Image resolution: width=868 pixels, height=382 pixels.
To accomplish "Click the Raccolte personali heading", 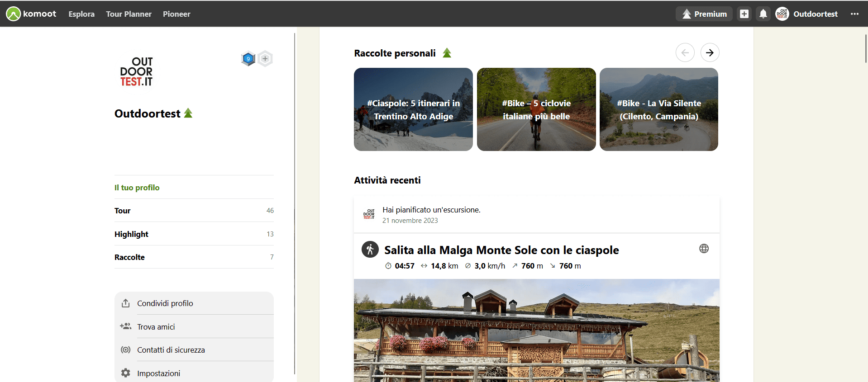I will pos(395,53).
